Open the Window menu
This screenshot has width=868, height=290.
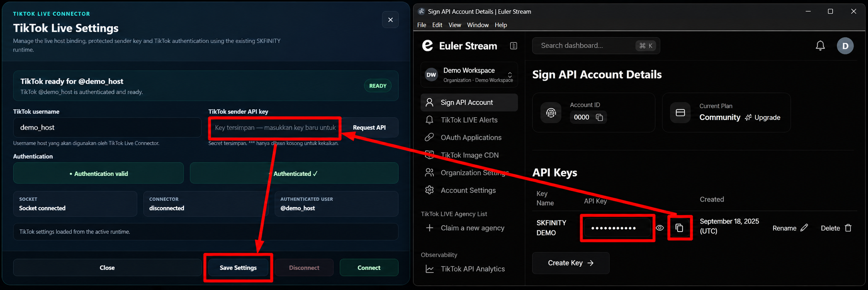tap(478, 25)
